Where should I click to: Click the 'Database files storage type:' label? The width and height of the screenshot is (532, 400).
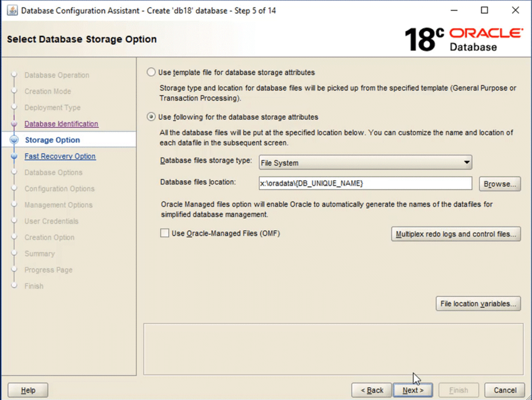pyautogui.click(x=206, y=160)
